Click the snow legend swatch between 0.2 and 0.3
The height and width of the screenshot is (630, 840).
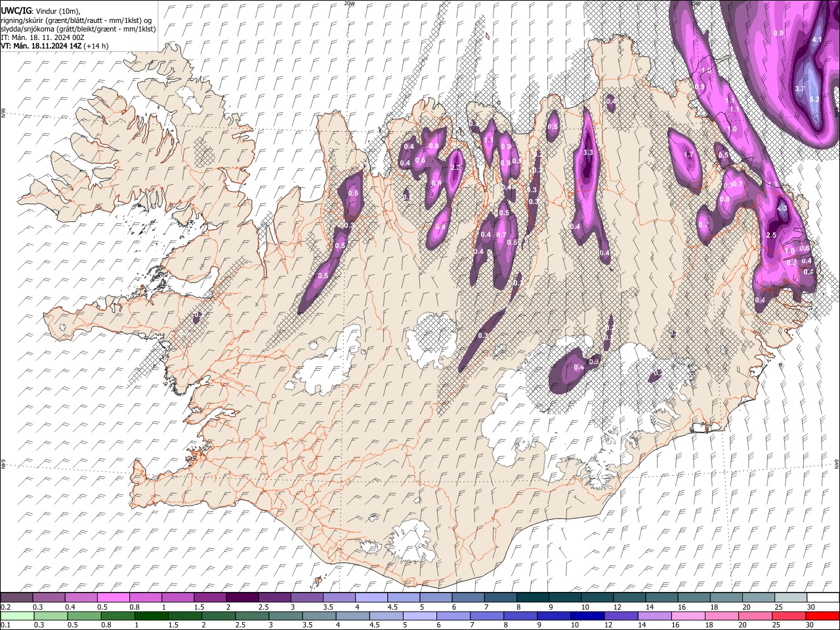tap(16, 597)
